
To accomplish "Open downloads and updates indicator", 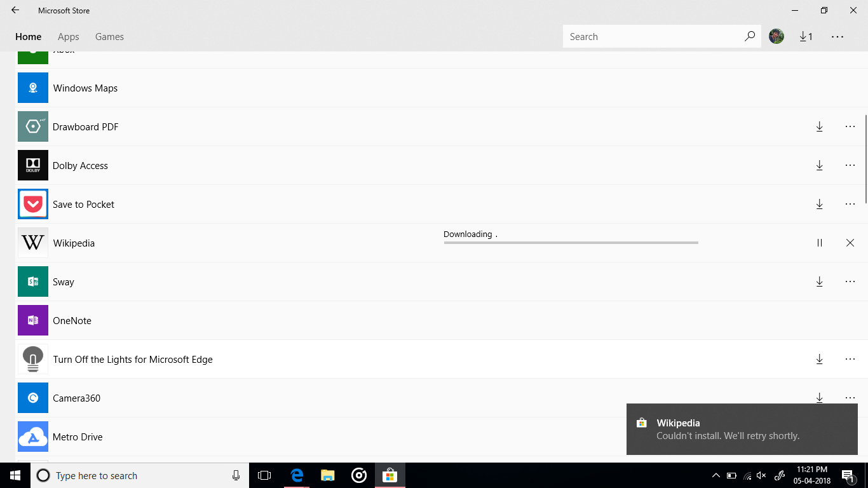I will [806, 37].
